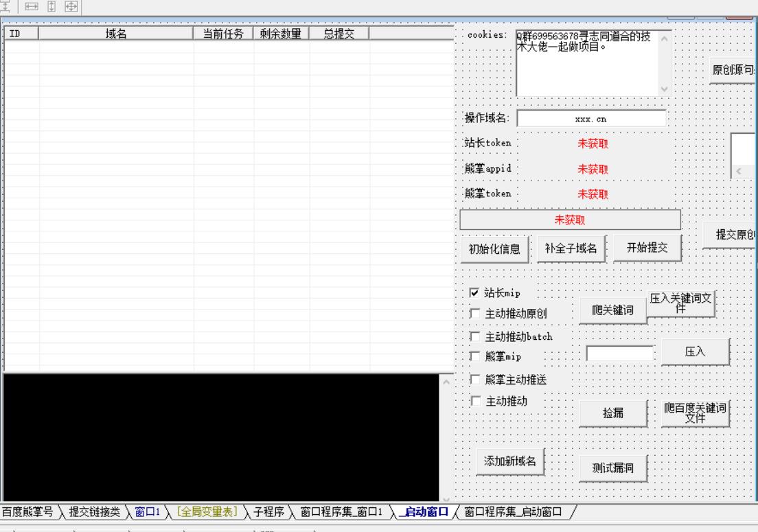This screenshot has width=758, height=532.
Task: Click the cookies box scroll up arrow
Action: click(x=664, y=38)
